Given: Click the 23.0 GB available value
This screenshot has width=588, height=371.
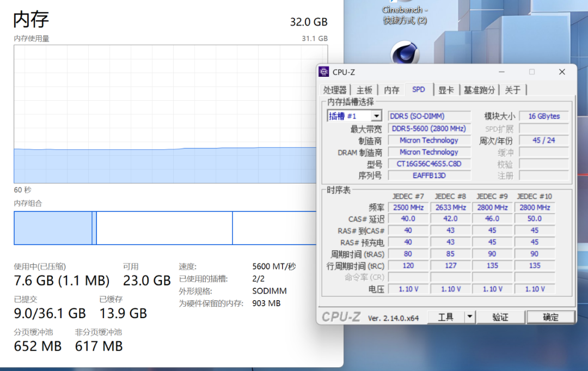Looking at the screenshot, I should [146, 281].
